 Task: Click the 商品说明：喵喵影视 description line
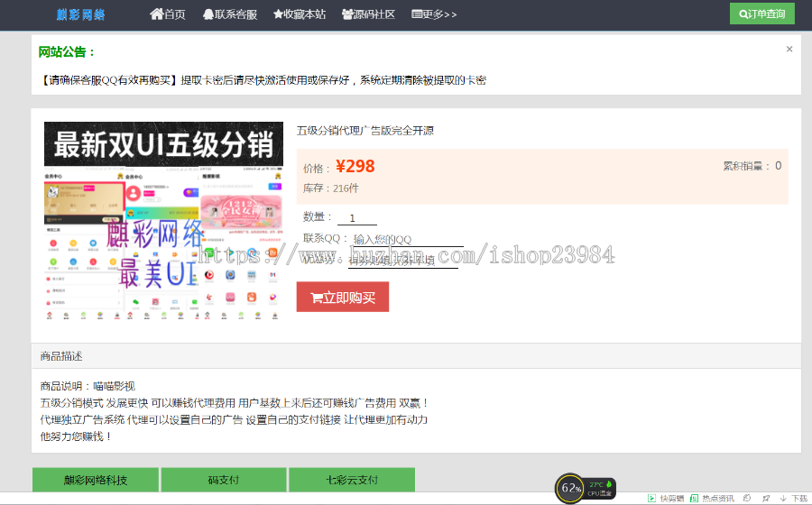pos(88,386)
